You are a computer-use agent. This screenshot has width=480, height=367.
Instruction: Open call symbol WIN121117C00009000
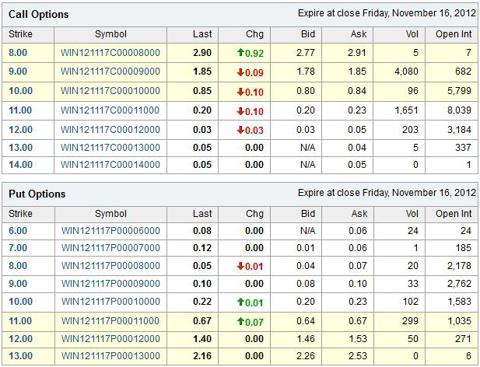110,71
